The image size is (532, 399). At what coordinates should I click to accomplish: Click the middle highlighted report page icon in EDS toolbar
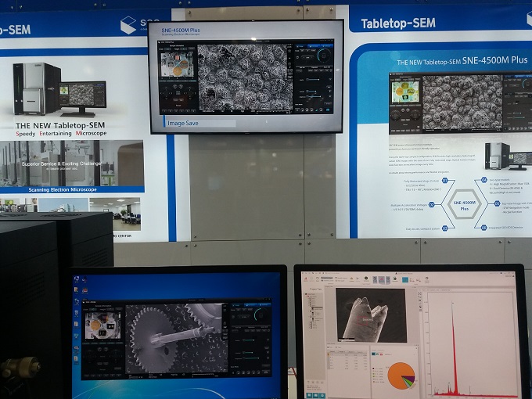(x=381, y=279)
